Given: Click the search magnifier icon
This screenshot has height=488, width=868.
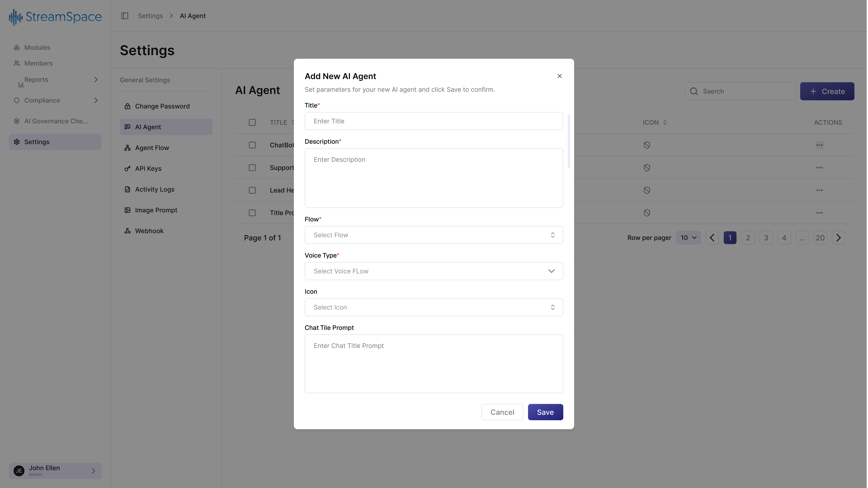Looking at the screenshot, I should (694, 91).
